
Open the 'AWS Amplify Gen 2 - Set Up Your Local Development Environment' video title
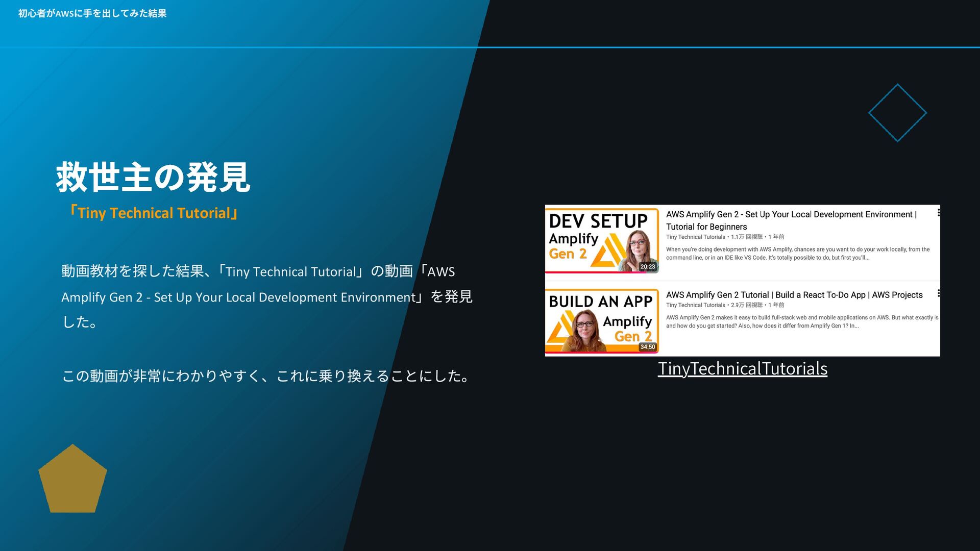791,215
